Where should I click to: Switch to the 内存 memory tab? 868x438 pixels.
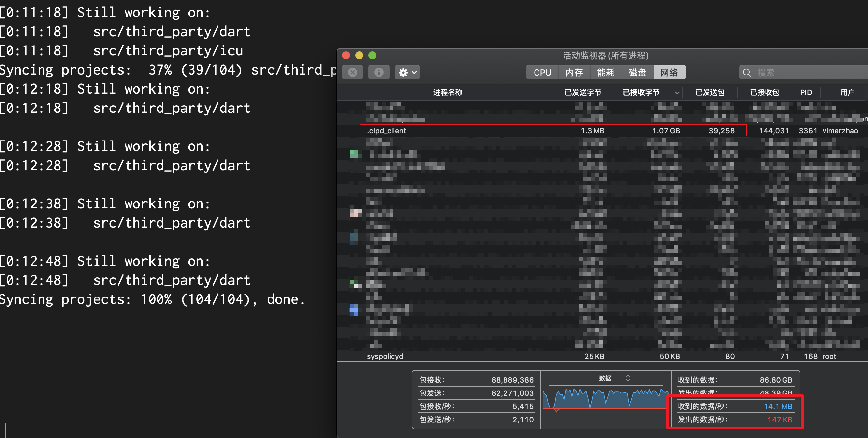point(574,72)
